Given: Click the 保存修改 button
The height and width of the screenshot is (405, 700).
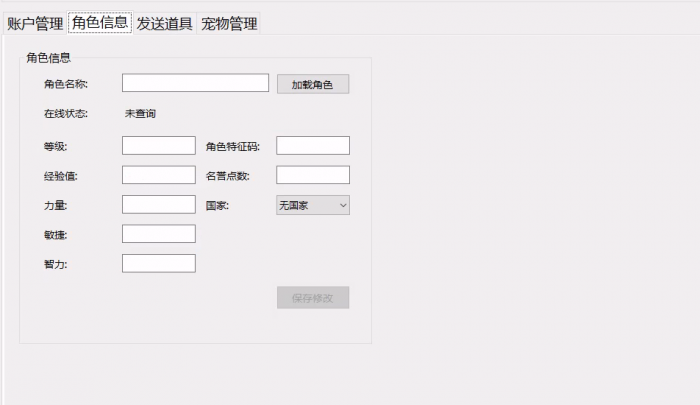Looking at the screenshot, I should [x=313, y=297].
